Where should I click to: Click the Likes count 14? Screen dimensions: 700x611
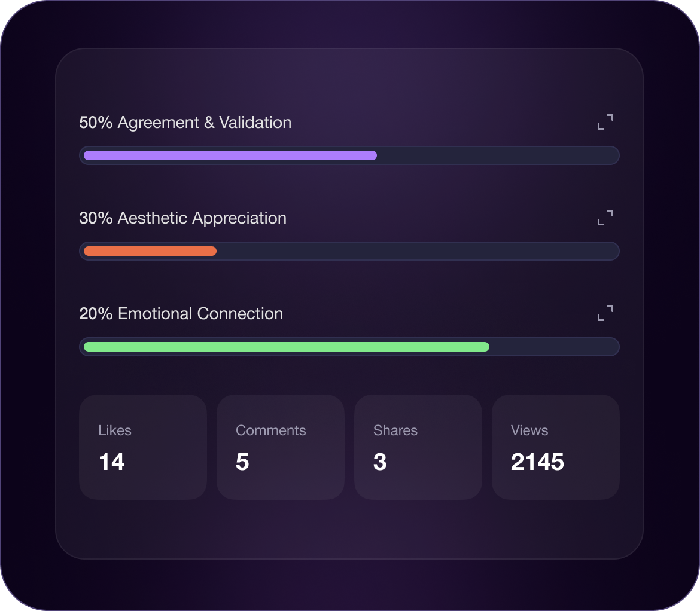pos(112,462)
